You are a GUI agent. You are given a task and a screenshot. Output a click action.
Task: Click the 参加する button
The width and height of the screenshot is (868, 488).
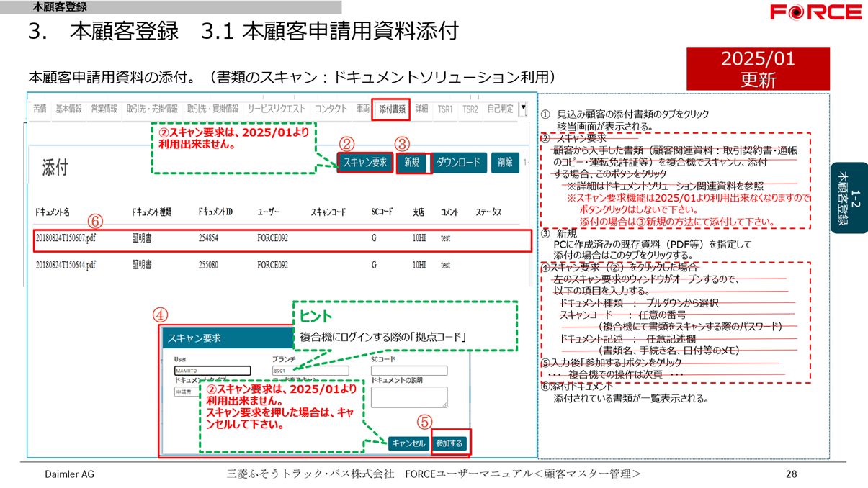tap(449, 443)
